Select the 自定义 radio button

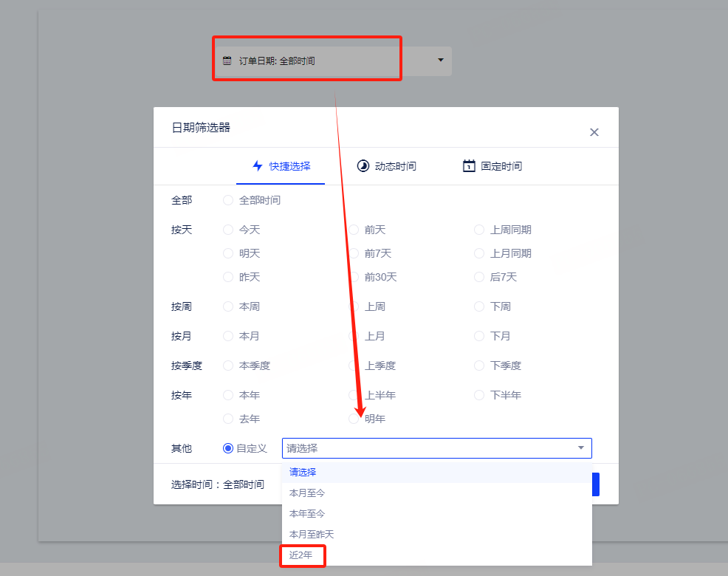click(228, 448)
